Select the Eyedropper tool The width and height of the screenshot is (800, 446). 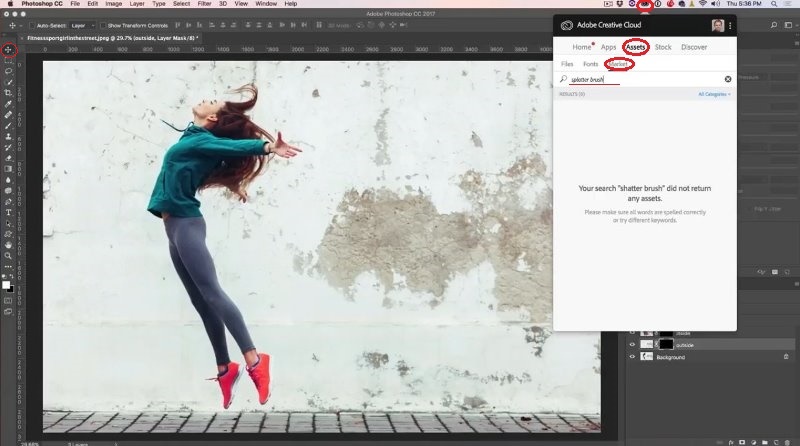[x=8, y=104]
